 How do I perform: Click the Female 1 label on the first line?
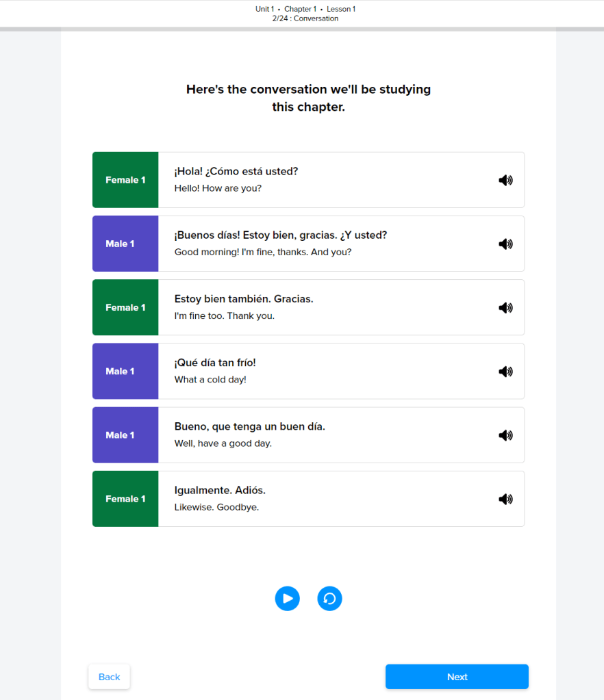[125, 180]
